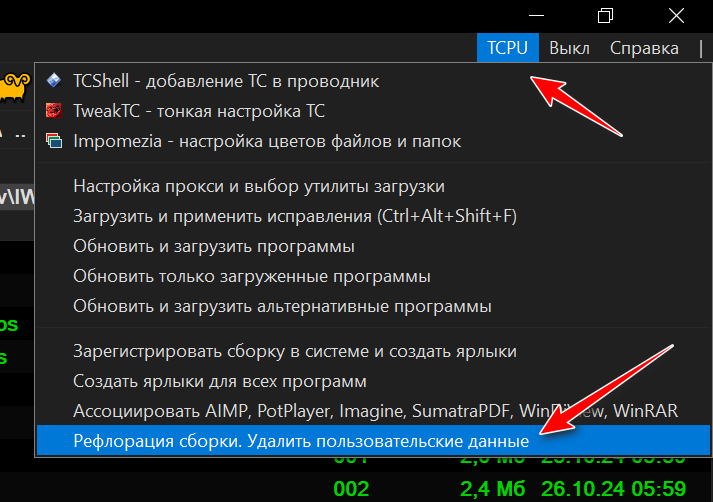Click the 2,4 Мб size value
Image resolution: width=713 pixels, height=502 pixels.
click(x=492, y=489)
